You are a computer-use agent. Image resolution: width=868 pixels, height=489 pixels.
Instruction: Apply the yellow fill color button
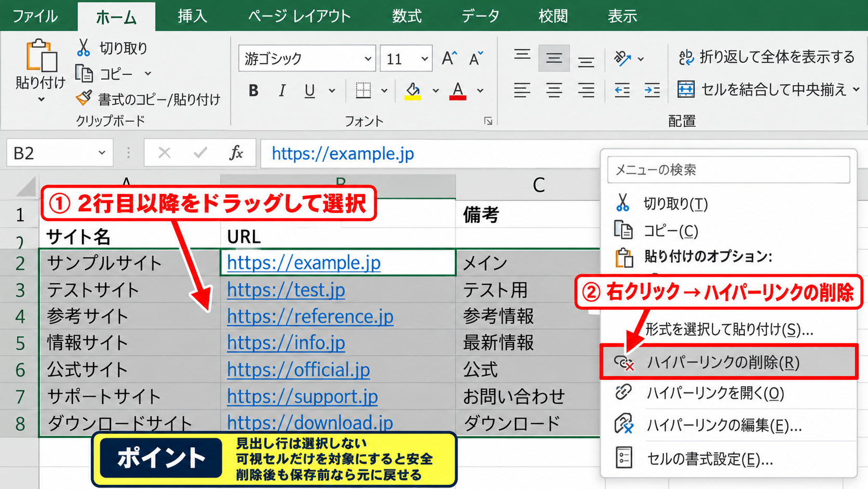coord(413,91)
